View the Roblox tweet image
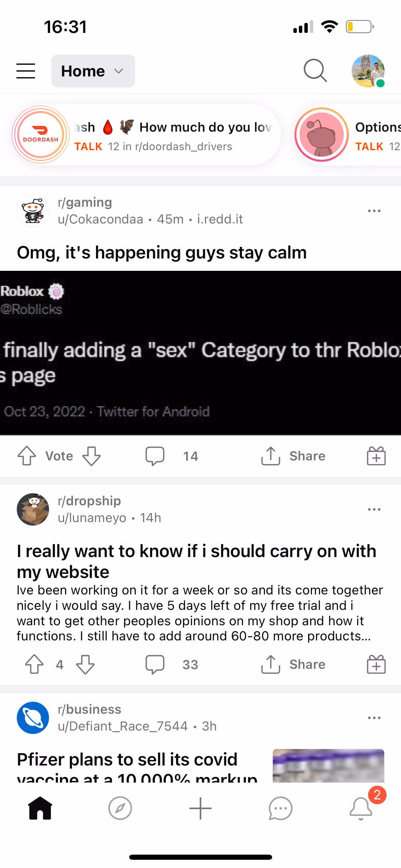This screenshot has height=868, width=401. pos(200,353)
